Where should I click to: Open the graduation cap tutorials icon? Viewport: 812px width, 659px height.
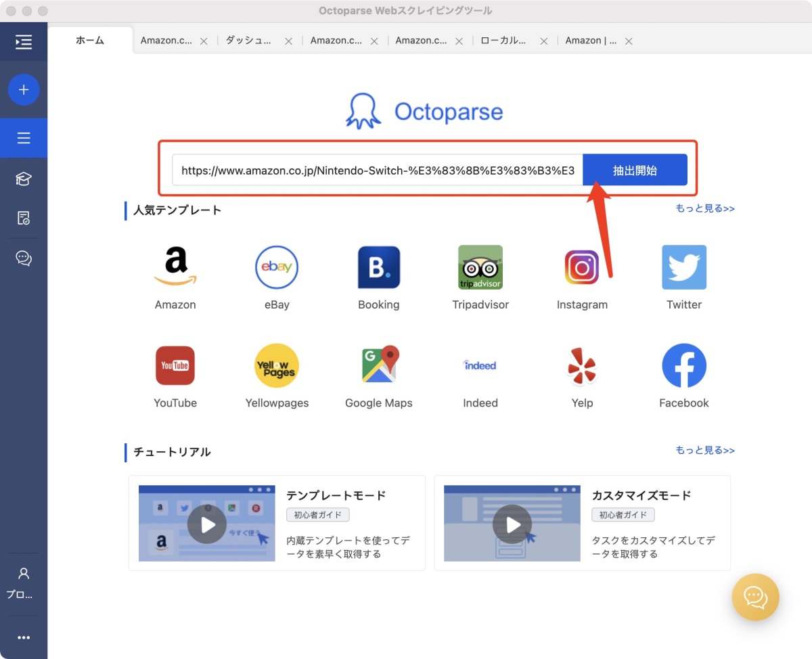(24, 179)
